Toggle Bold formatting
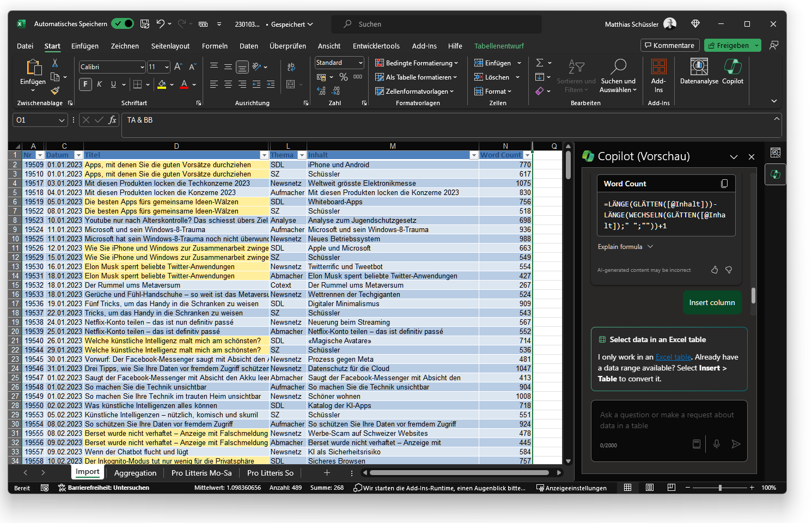The height and width of the screenshot is (523, 812). tap(86, 84)
